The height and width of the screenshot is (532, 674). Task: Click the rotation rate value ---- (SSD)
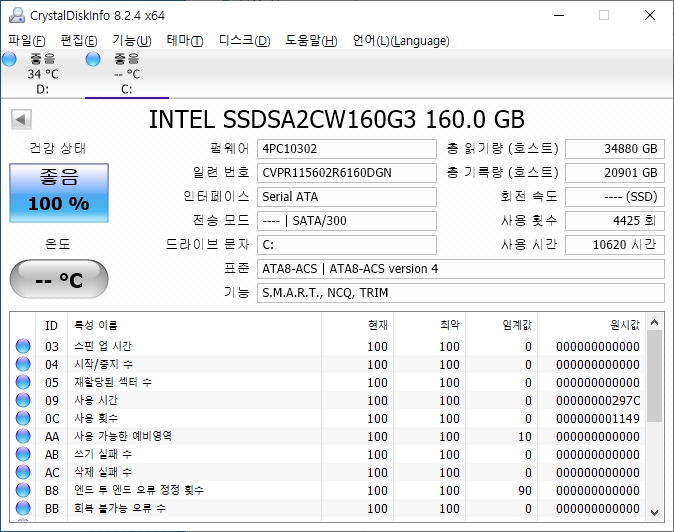pos(615,197)
